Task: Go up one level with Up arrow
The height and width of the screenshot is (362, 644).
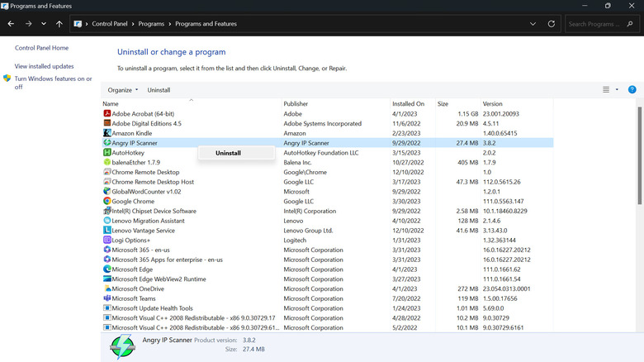Action: pos(59,24)
